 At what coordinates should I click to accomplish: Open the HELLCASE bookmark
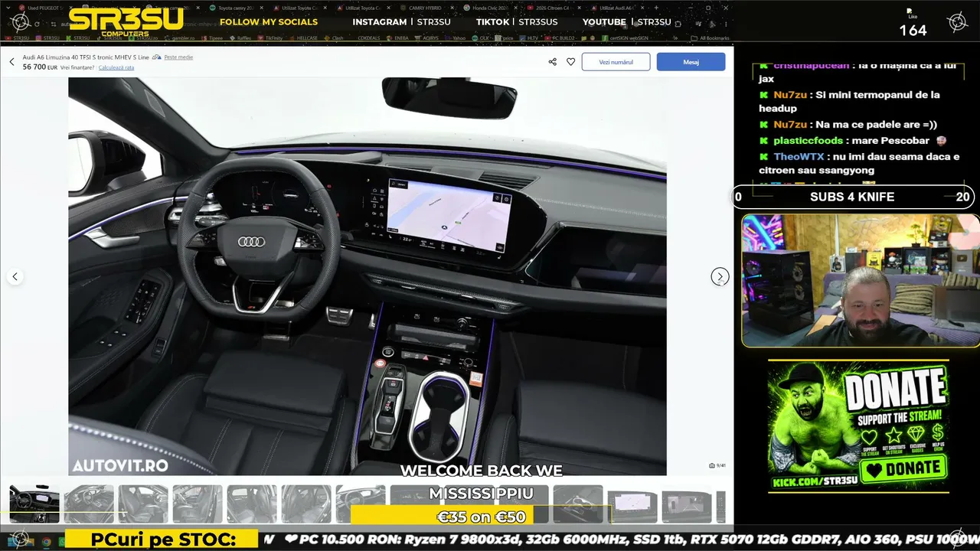pos(304,37)
